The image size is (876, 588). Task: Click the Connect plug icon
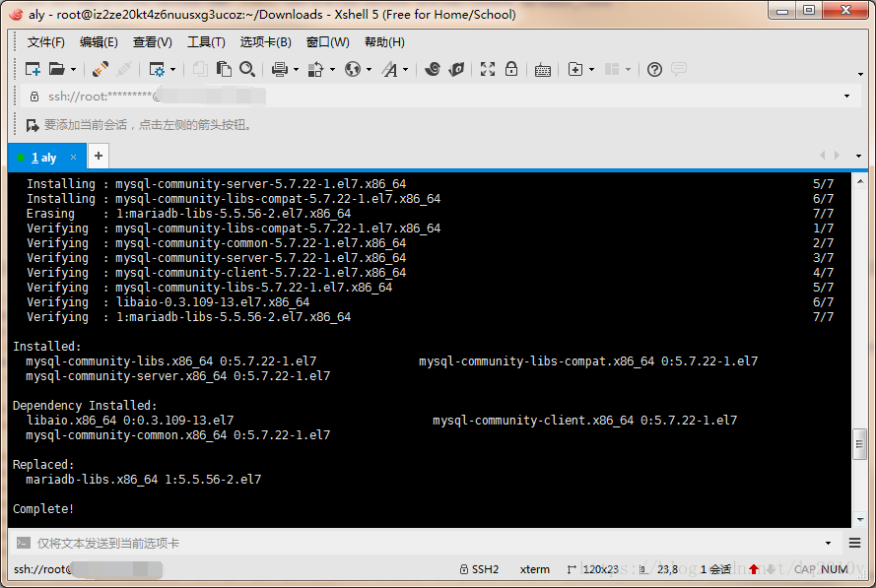100,69
